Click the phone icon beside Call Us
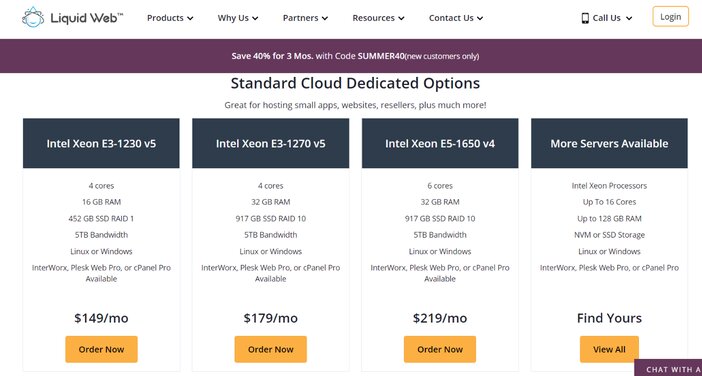The image size is (702, 376). (x=585, y=18)
